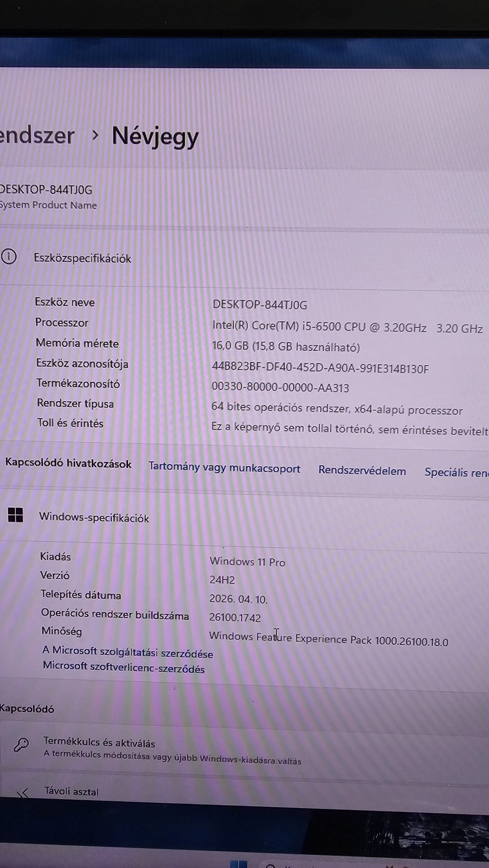Screen dimensions: 489x868
Task: Click the Verzió label
Action: [x=55, y=575]
